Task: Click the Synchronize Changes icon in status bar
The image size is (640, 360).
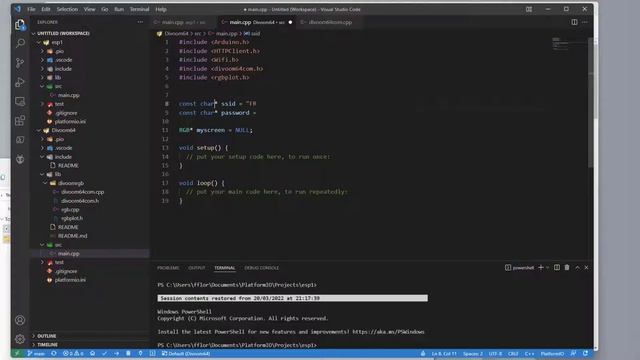Action: coord(54,353)
